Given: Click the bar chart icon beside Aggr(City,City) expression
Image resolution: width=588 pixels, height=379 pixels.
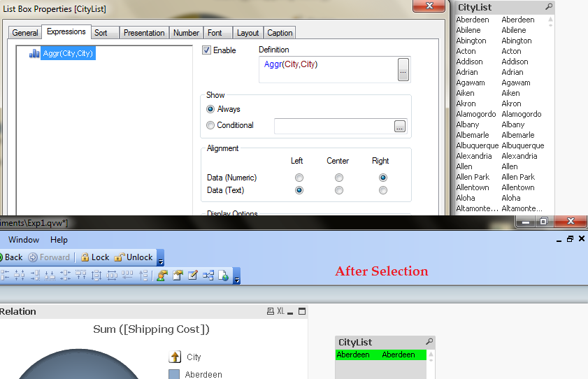Looking at the screenshot, I should (x=34, y=53).
